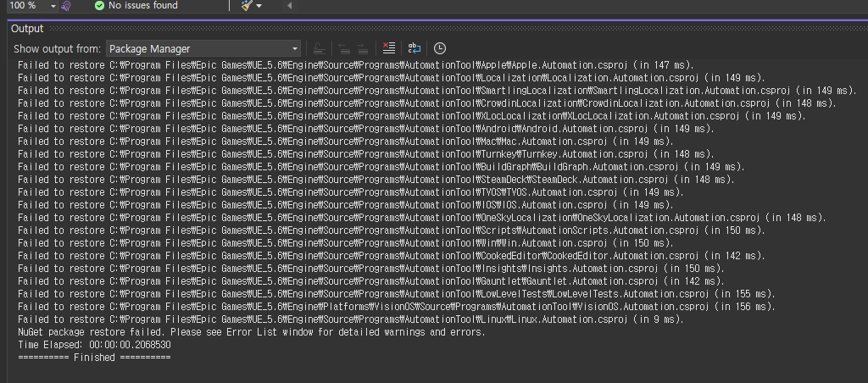Click the Insights.Automation.csproj line
The image size is (868, 383).
click(x=371, y=269)
